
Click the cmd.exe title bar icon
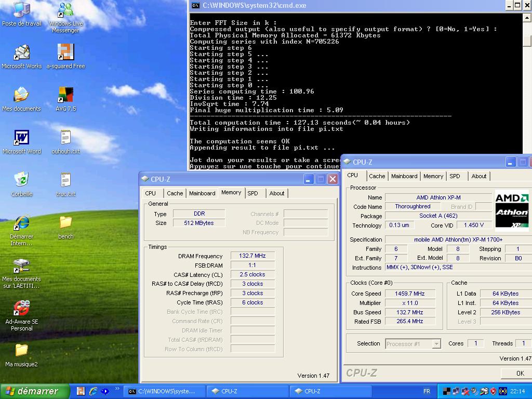(x=195, y=5)
